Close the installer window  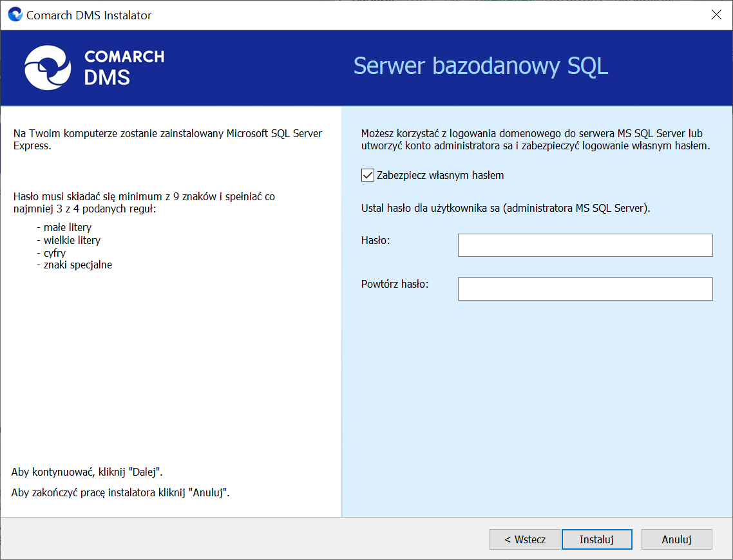pos(716,14)
